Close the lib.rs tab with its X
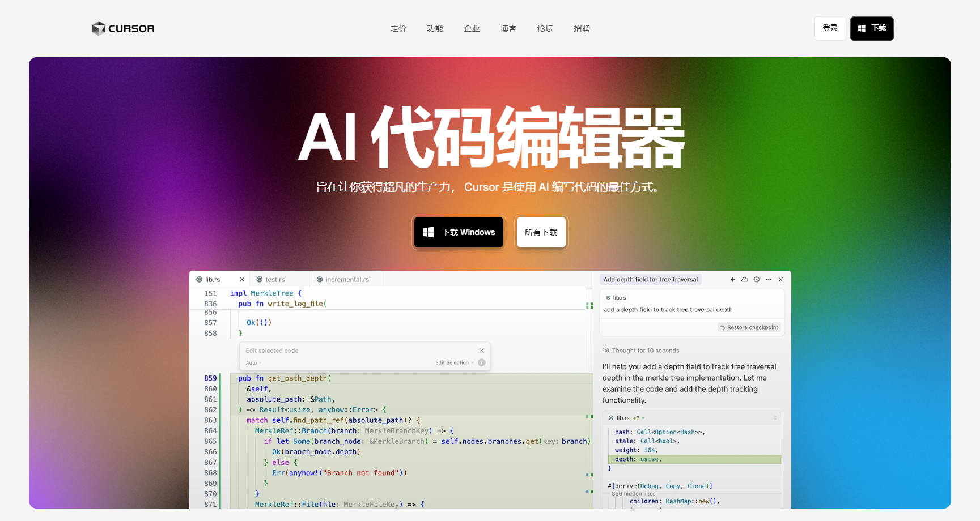980x521 pixels. pos(242,279)
